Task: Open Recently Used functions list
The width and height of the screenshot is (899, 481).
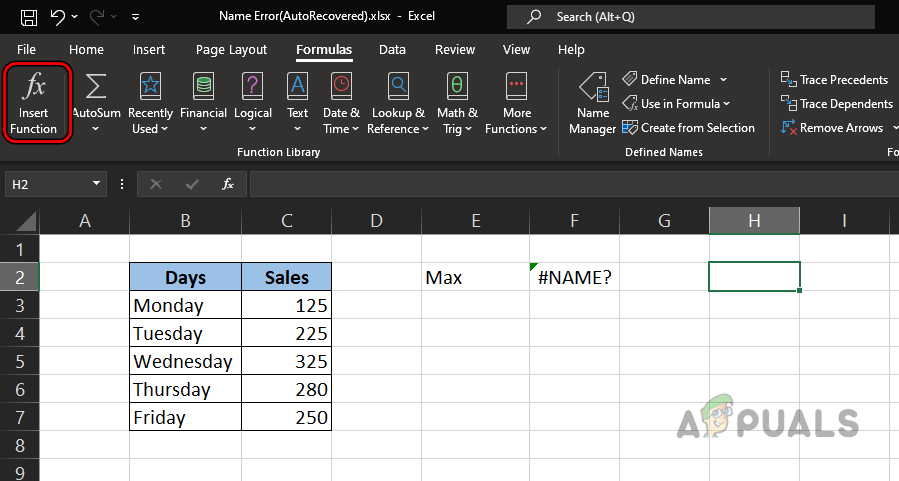Action: point(150,103)
